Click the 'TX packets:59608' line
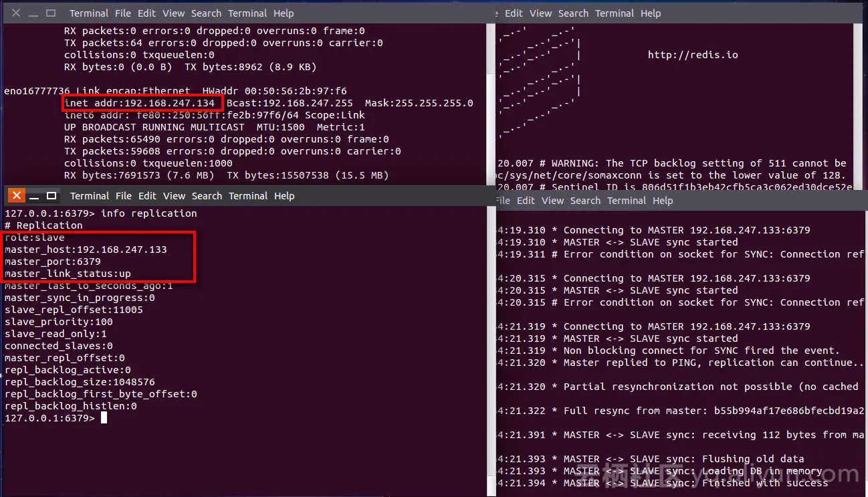 (x=233, y=151)
